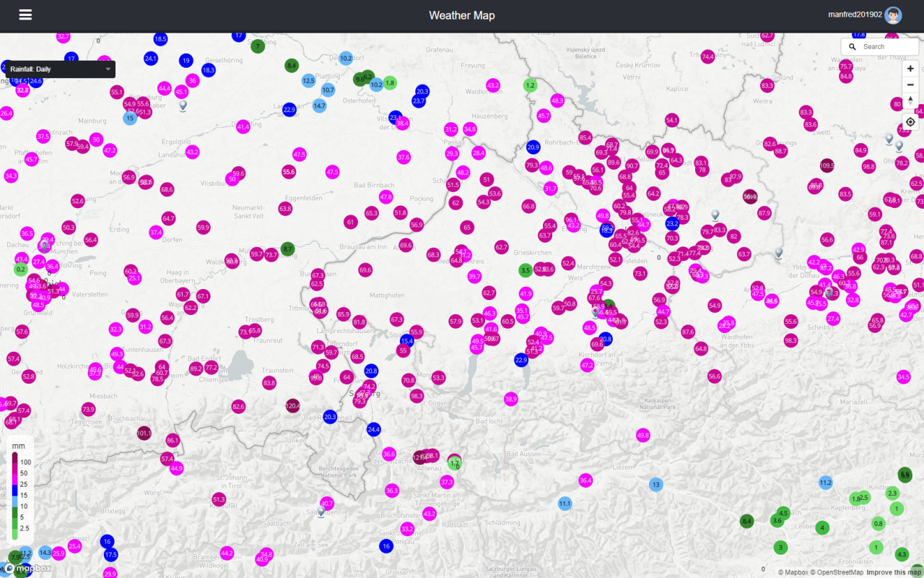Open the manfred201902 account menu
This screenshot has height=578, width=924.
pos(855,15)
